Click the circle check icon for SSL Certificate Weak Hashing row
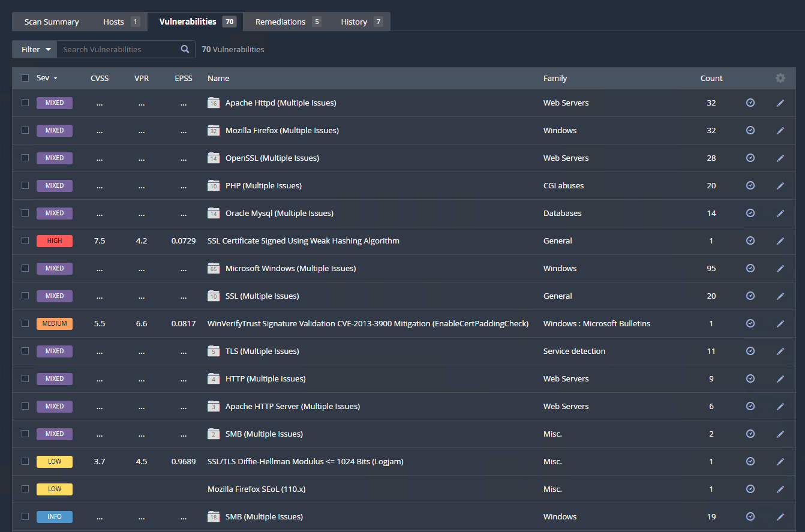 click(750, 241)
